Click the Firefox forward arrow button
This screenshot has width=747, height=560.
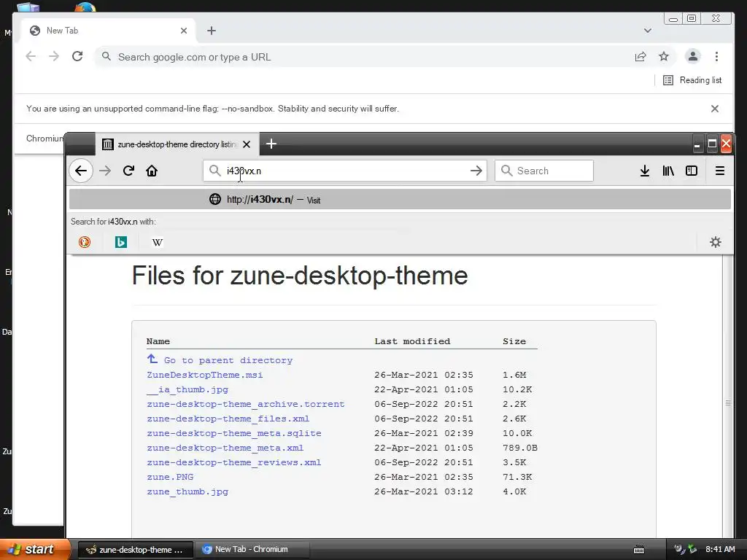coord(105,171)
